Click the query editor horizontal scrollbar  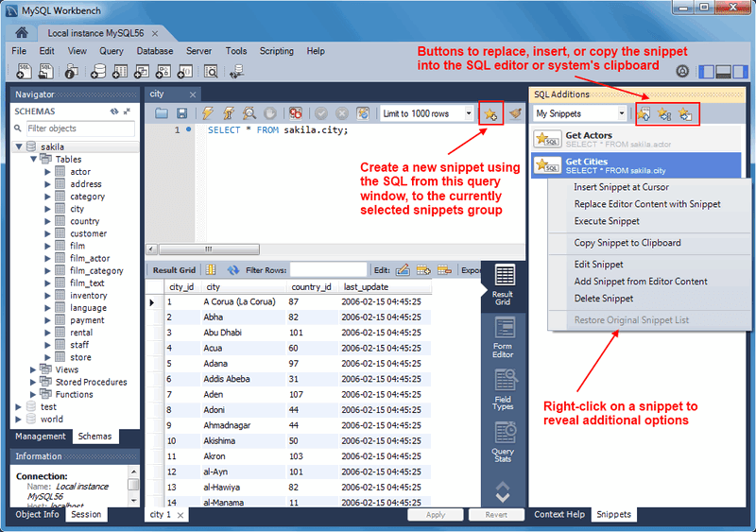pyautogui.click(x=209, y=249)
